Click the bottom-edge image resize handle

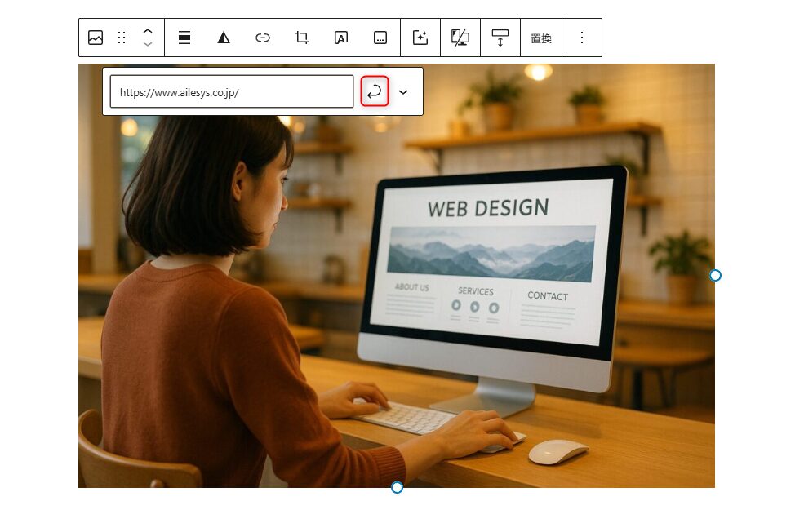coord(397,487)
